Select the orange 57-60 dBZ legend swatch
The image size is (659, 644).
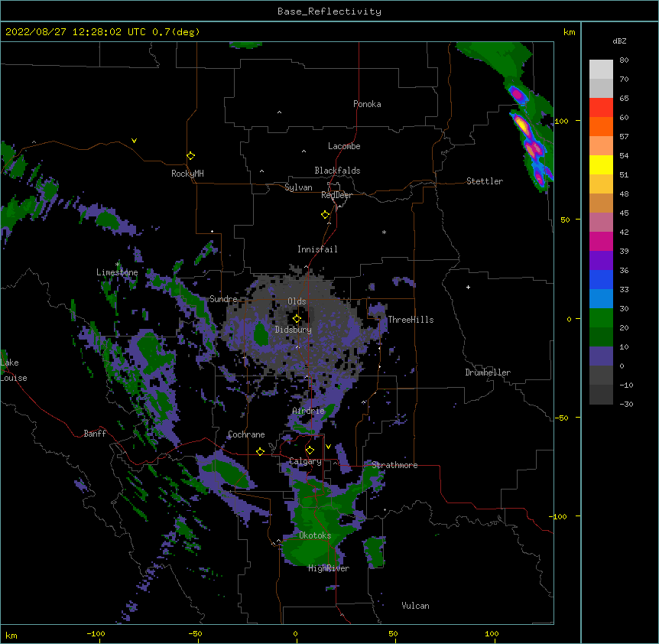[601, 126]
